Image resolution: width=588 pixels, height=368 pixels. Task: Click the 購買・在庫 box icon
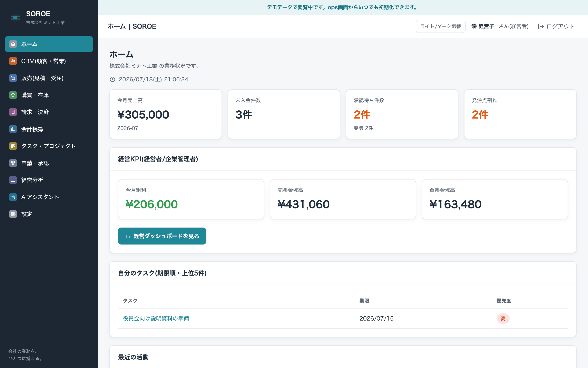tap(13, 95)
